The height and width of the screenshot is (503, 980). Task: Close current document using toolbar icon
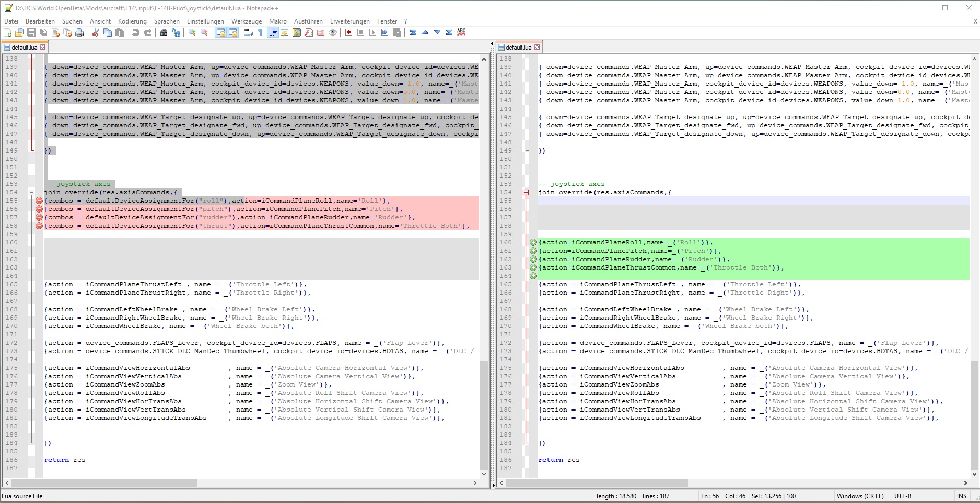tap(55, 32)
